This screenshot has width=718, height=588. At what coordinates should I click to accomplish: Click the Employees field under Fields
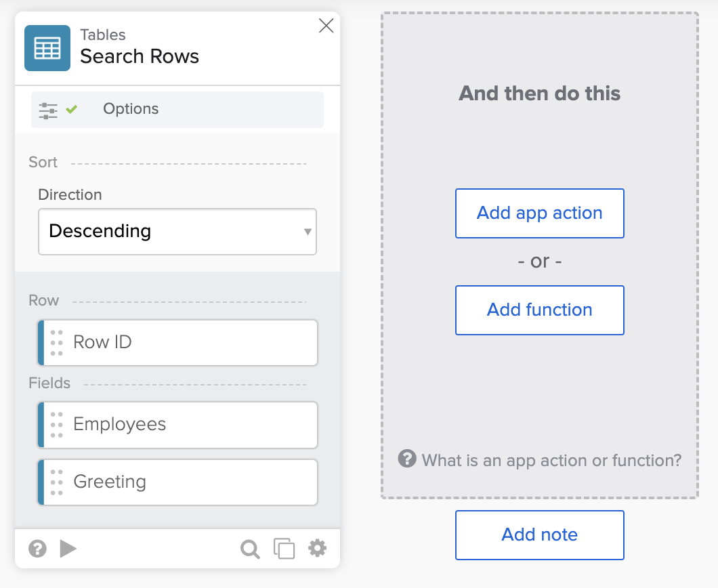tap(177, 425)
